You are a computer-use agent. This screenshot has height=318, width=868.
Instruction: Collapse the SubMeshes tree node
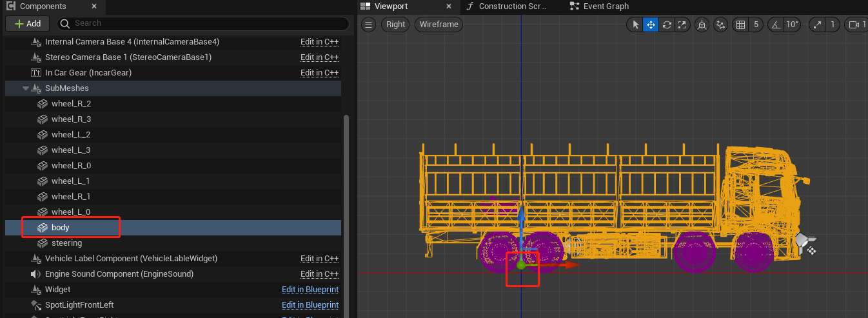26,88
